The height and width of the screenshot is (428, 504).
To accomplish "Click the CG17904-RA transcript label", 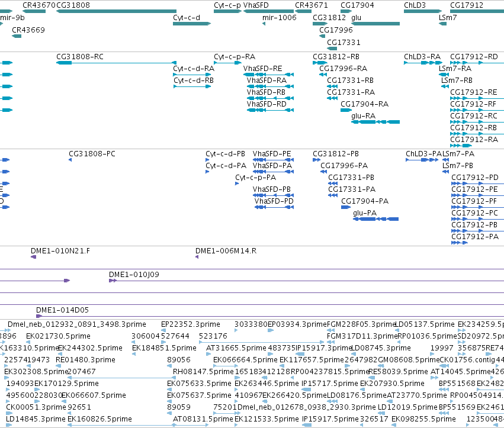I will click(364, 104).
